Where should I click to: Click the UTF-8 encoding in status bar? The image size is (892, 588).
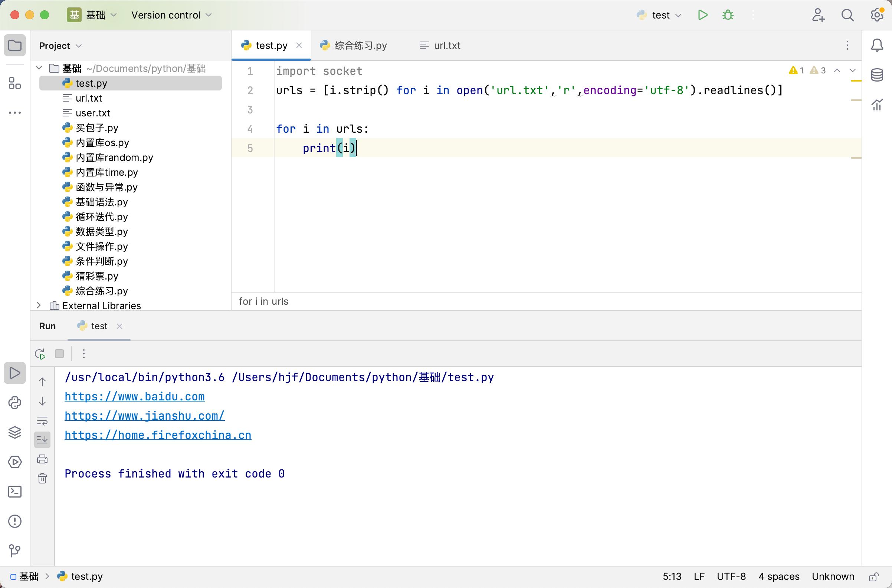point(731,577)
